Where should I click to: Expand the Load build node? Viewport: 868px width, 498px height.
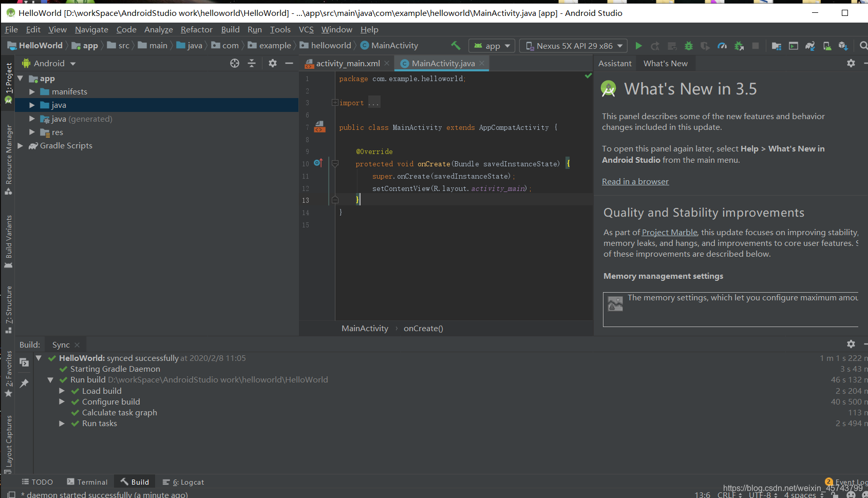click(62, 391)
